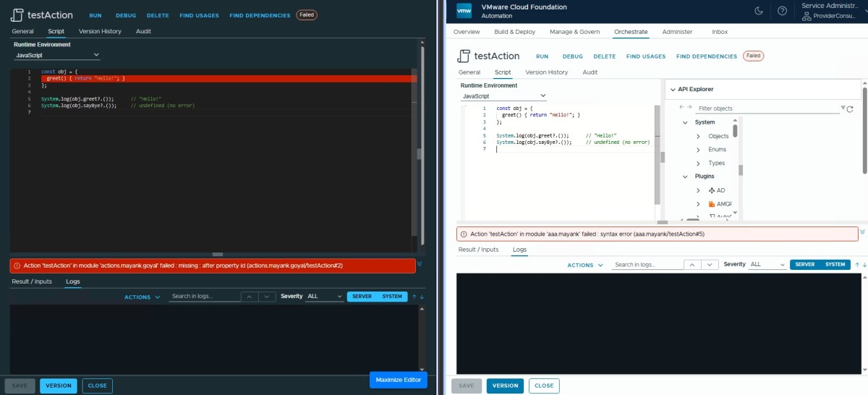The width and height of the screenshot is (868, 395).
Task: Click Search in logs field in dark window
Action: tap(204, 297)
